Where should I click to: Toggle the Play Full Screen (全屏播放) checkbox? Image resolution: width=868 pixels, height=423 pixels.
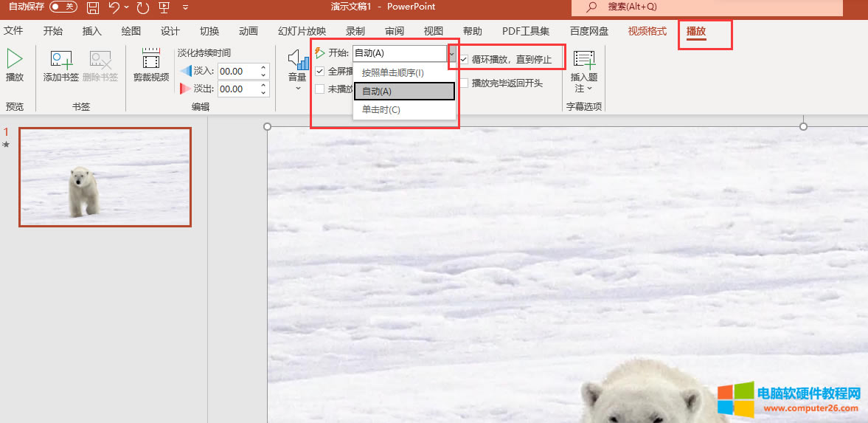[319, 72]
